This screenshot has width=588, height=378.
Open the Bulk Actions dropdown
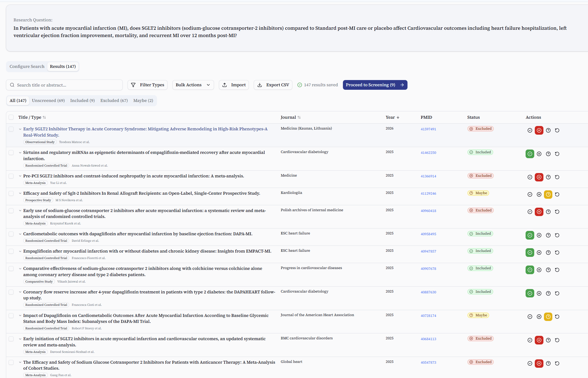(193, 85)
